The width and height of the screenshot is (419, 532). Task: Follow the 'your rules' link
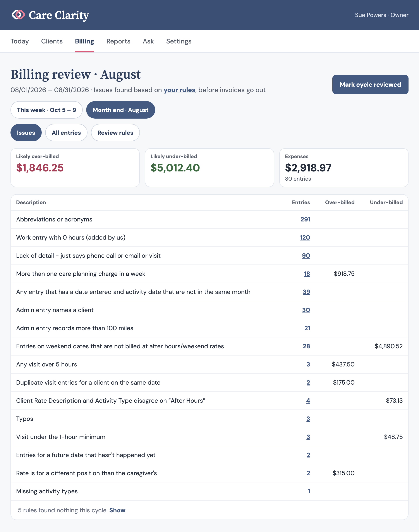coord(179,90)
